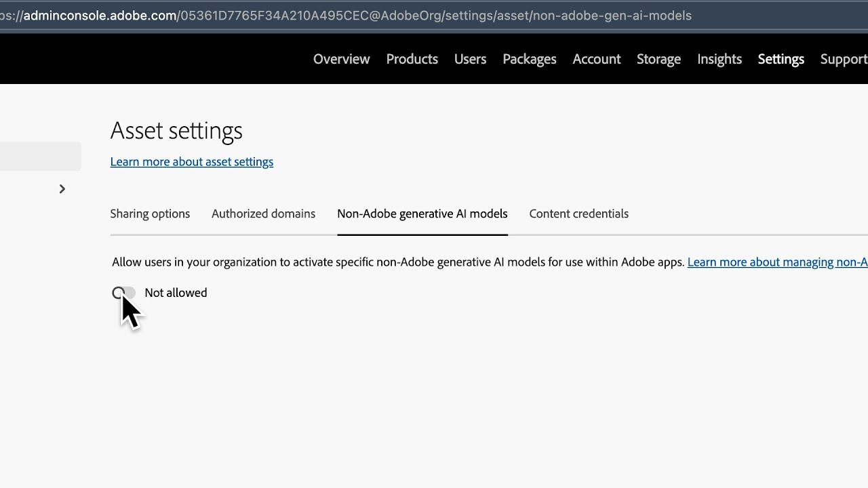Open the Overview menu
The image size is (868, 488).
point(341,60)
